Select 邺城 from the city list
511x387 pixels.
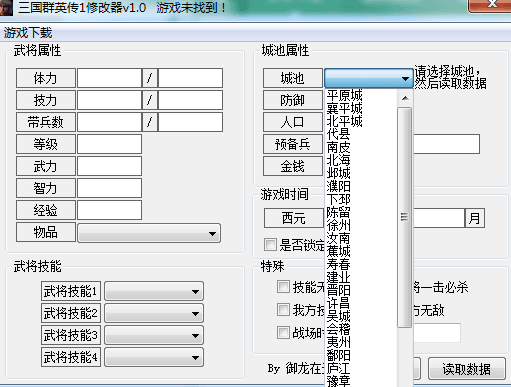tap(361, 173)
